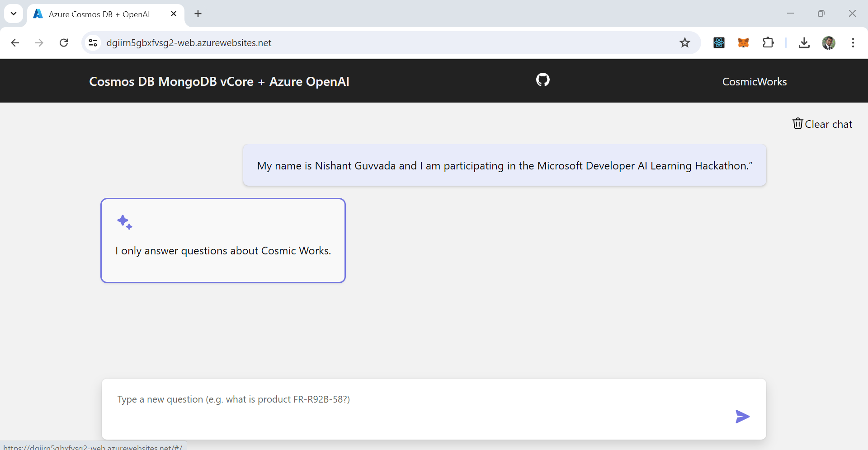Click the sparkle icon in the answer card
Screen dimensions: 868x450
pos(125,223)
